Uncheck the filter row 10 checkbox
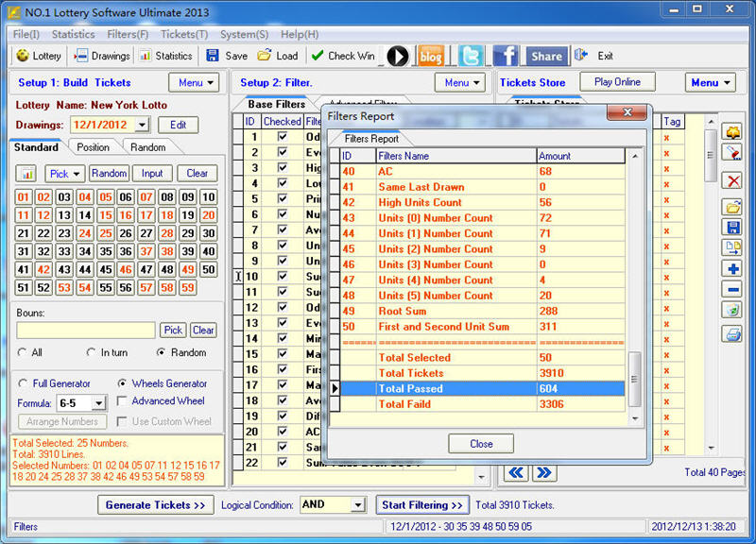This screenshot has height=544, width=756. pyautogui.click(x=283, y=276)
